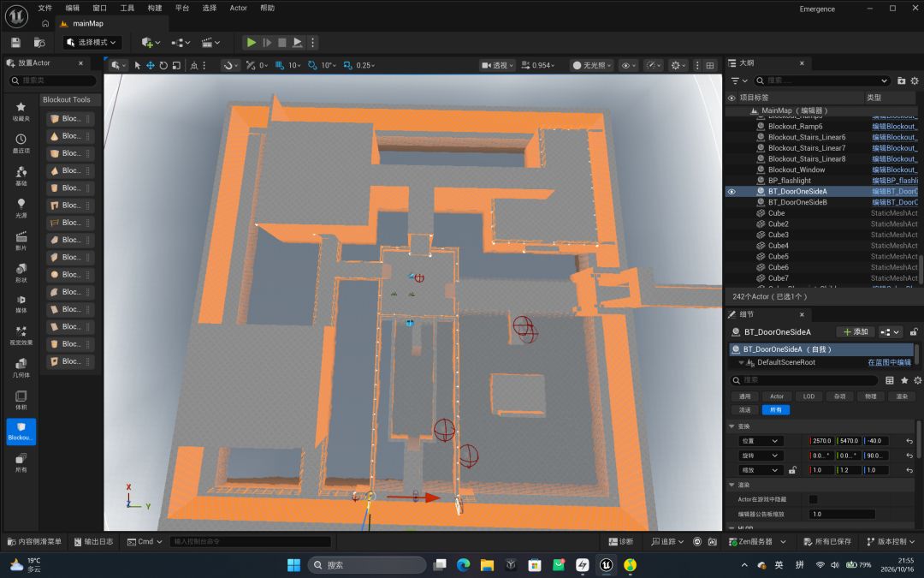
Task: Open the 无光照 view mode dropdown
Action: pos(592,65)
